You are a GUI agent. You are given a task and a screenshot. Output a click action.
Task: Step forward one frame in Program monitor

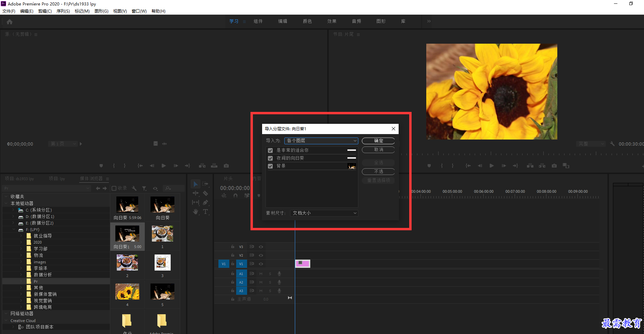[504, 166]
